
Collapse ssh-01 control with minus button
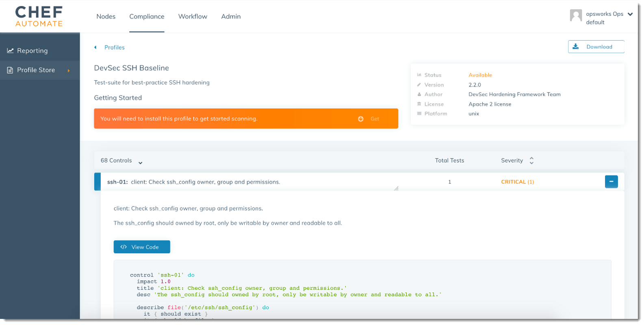tap(611, 182)
